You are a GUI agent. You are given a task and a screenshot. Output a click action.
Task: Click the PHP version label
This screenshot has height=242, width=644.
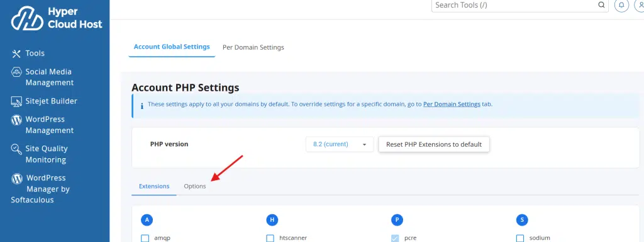(x=169, y=144)
